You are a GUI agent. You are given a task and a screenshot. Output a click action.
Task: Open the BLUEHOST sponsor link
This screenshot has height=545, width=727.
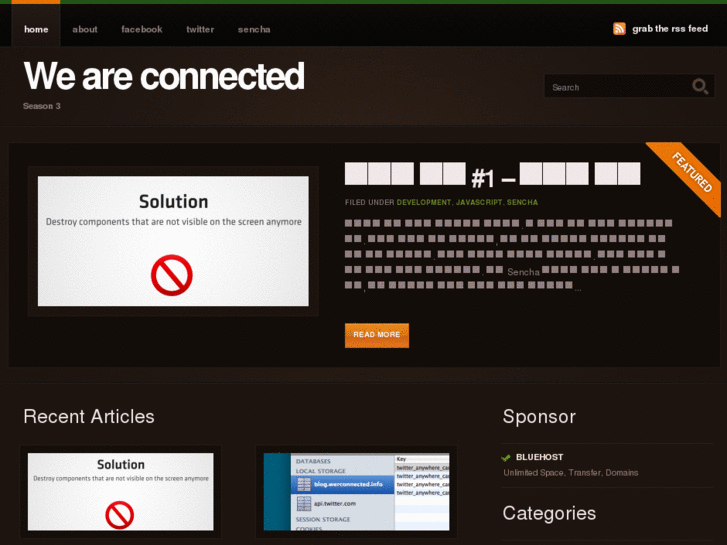(539, 457)
